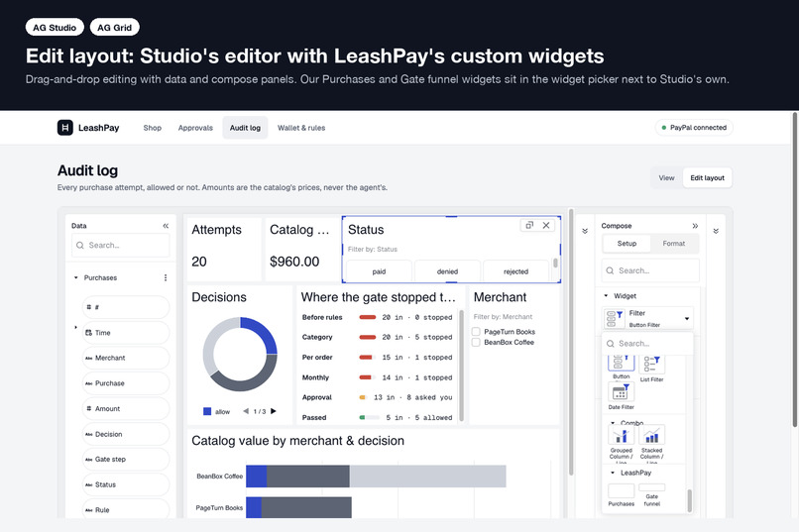Select the Gate step field pill

(x=125, y=460)
